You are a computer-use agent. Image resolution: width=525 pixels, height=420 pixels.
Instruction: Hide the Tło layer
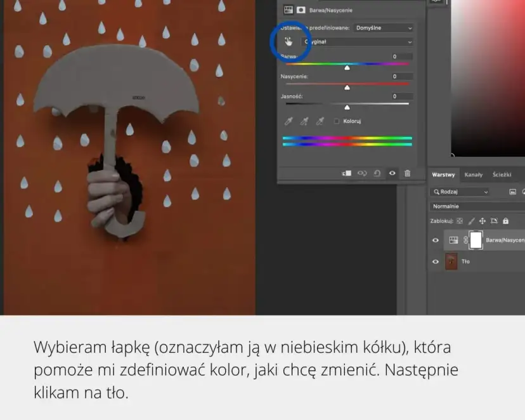436,261
